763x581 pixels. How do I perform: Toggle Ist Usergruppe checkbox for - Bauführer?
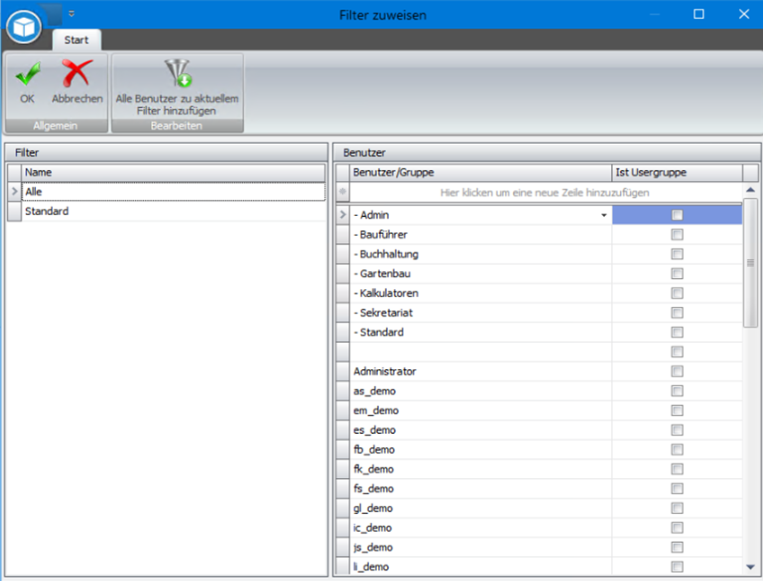coord(677,235)
